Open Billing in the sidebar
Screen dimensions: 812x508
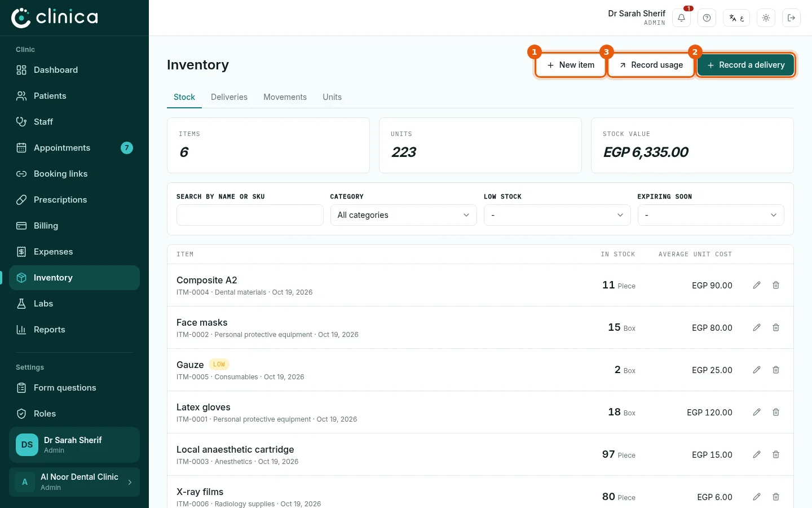click(74, 226)
